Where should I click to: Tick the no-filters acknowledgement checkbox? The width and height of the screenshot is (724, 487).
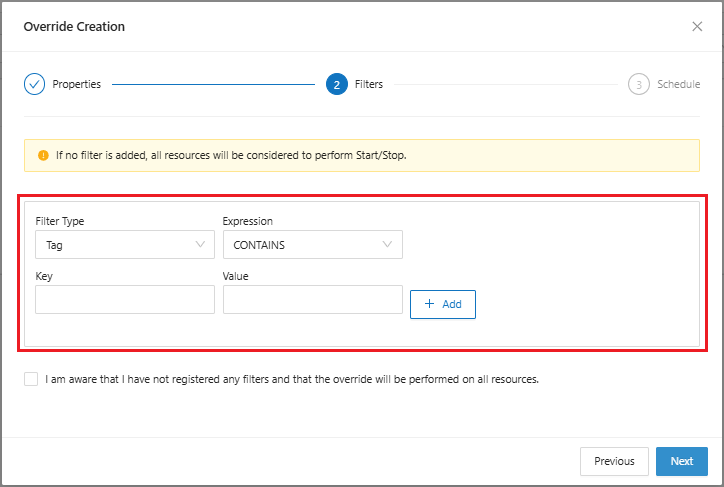pos(31,379)
